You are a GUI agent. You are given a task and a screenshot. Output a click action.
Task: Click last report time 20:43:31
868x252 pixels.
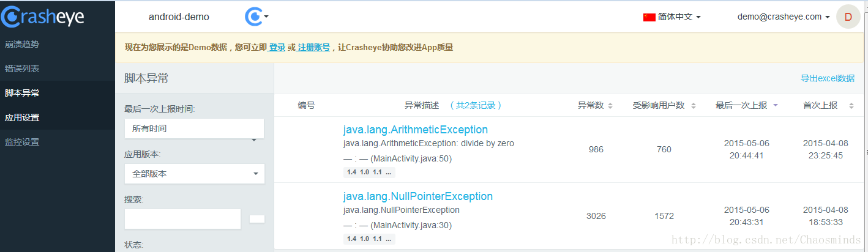tap(746, 222)
